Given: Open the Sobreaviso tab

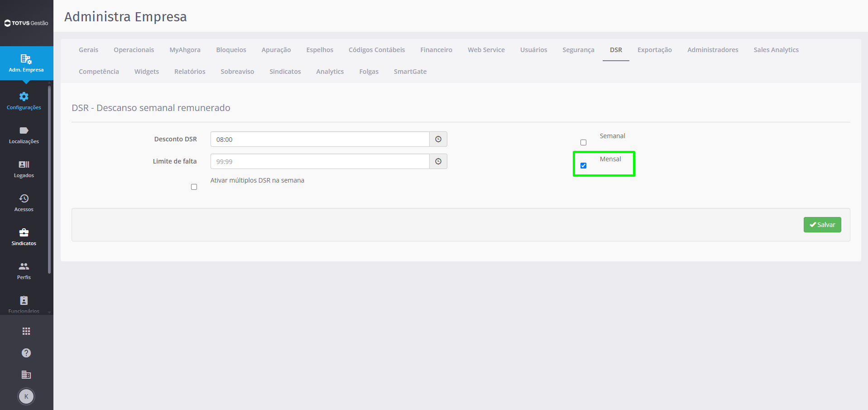Looking at the screenshot, I should [x=237, y=72].
